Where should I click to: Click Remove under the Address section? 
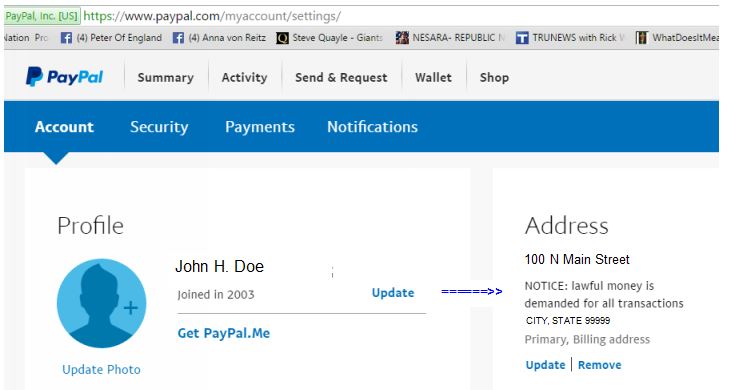pos(600,365)
